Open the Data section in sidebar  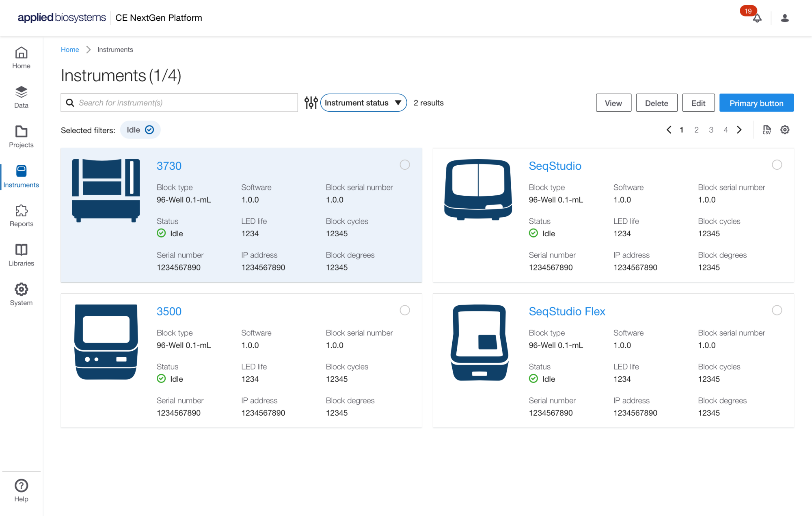tap(21, 97)
